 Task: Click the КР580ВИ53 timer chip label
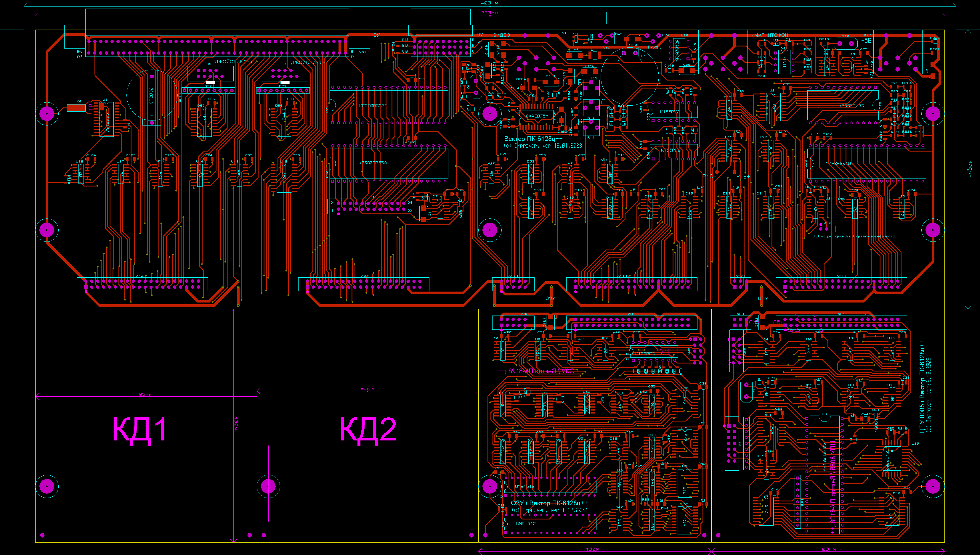(x=851, y=106)
